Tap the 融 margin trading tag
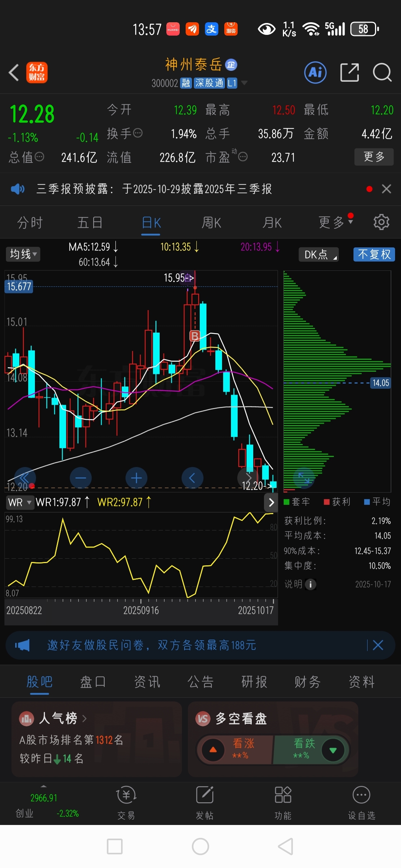 186,83
